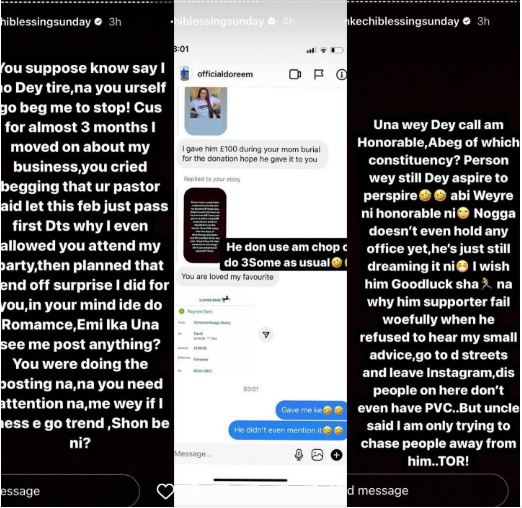Open officialdoreem profile avatar
Screen dimensions: 522x508
pos(184,74)
